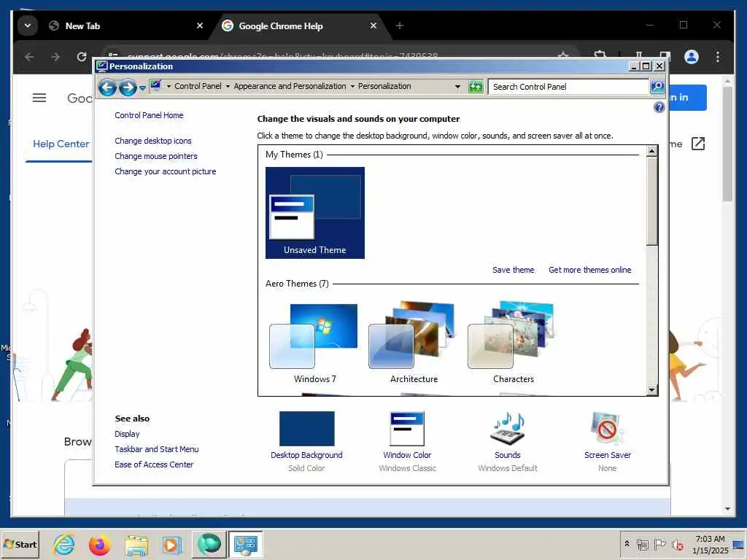The height and width of the screenshot is (560, 747).
Task: Click the Forward arrow in Personalization window
Action: (x=128, y=87)
